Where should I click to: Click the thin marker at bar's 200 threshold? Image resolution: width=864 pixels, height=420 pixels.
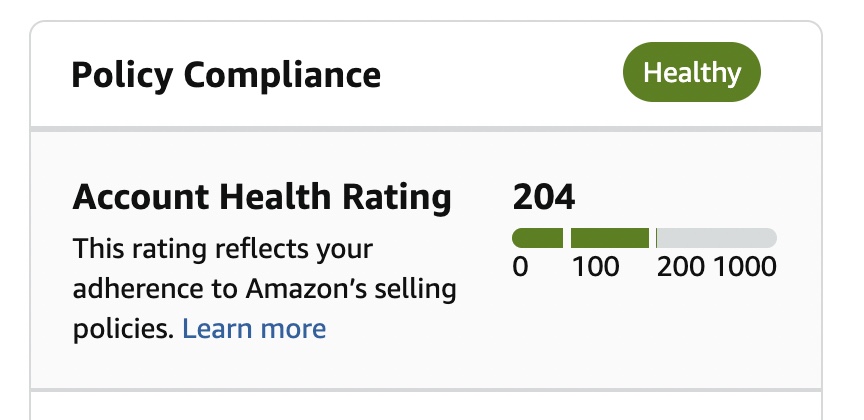656,238
